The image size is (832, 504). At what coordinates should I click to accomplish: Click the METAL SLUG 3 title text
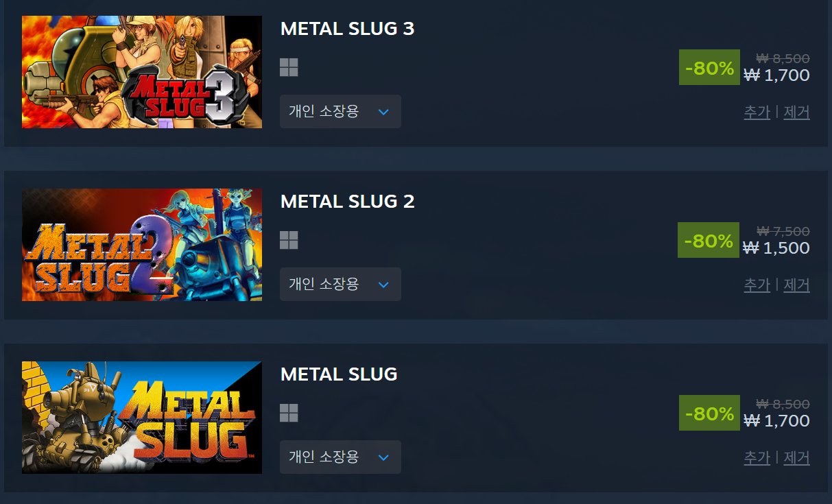(347, 29)
